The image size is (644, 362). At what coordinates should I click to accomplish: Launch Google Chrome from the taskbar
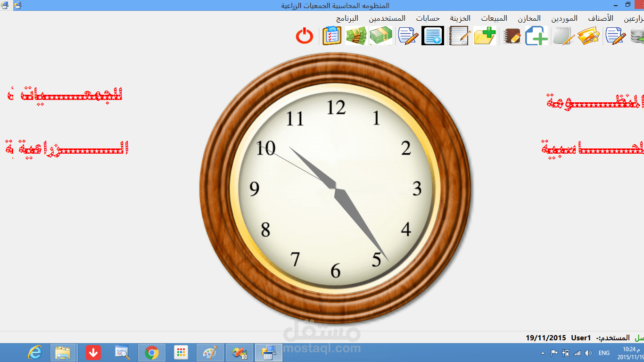[151, 353]
